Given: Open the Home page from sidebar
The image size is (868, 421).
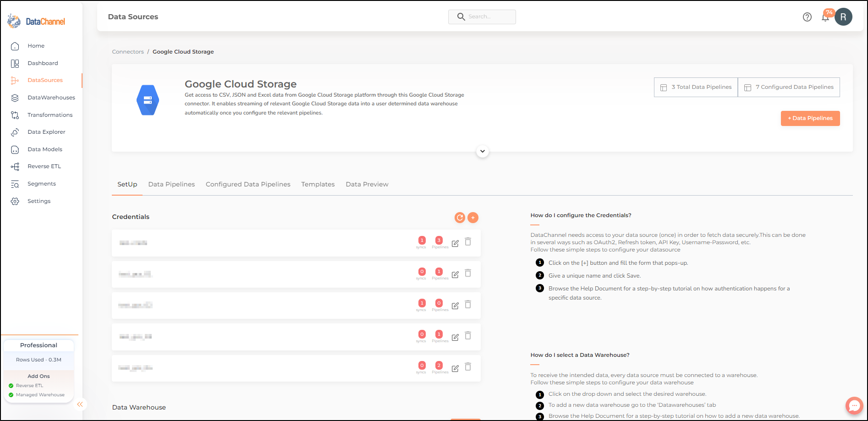Looking at the screenshot, I should pos(36,46).
